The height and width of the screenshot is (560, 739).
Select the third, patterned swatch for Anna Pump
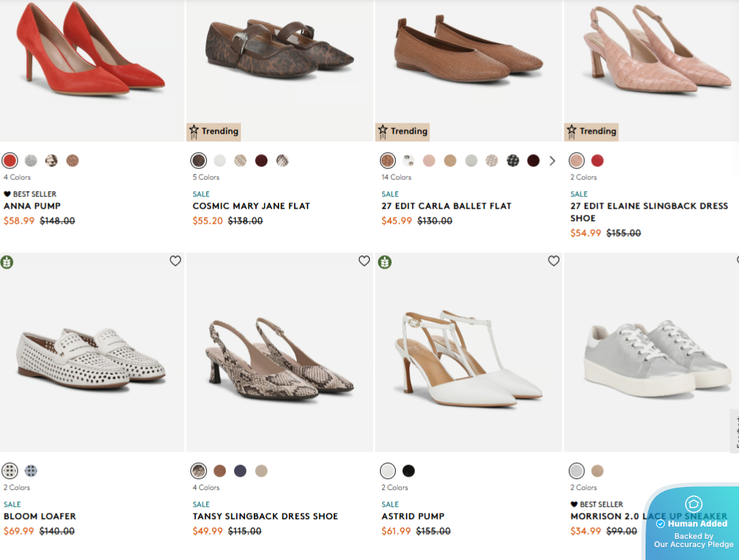click(51, 160)
